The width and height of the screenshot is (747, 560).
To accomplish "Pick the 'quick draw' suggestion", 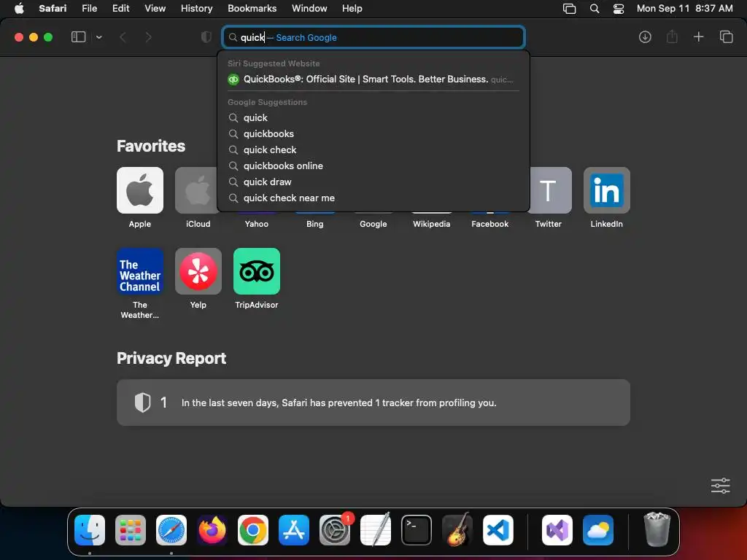I will (x=373, y=182).
